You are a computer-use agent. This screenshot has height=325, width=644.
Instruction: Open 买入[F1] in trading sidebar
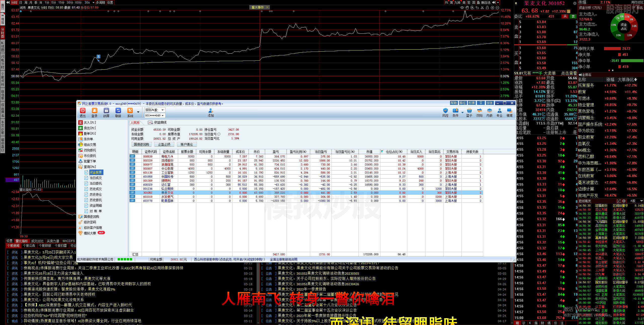87,123
